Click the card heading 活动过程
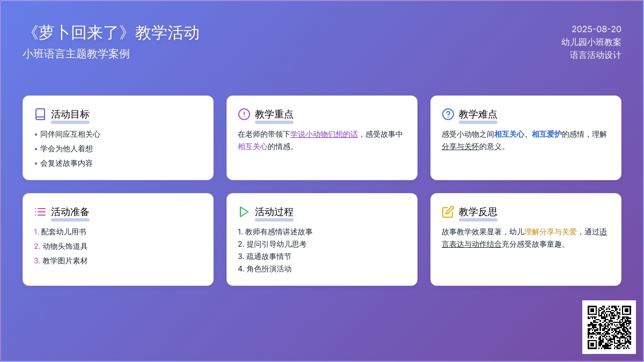The width and height of the screenshot is (644, 362). pos(274,212)
